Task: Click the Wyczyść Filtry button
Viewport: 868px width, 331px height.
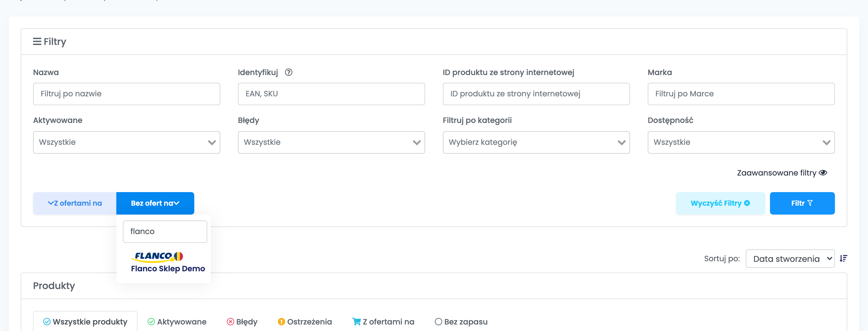Action: [x=720, y=203]
